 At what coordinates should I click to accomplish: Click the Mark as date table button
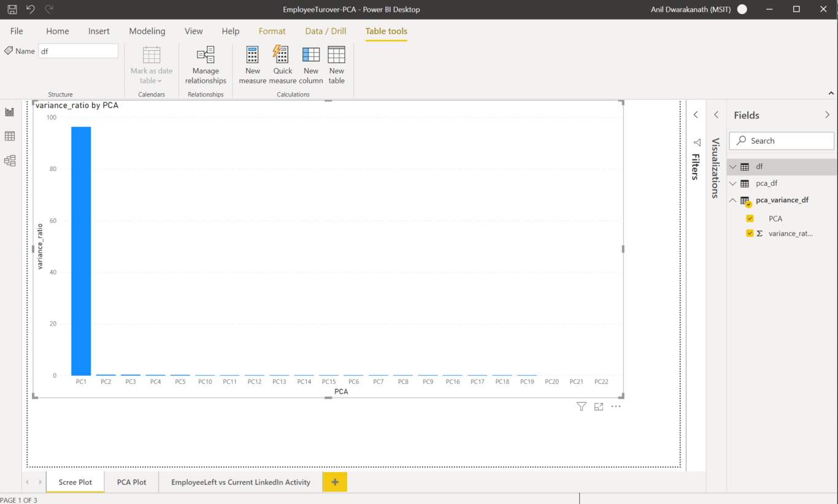(152, 65)
